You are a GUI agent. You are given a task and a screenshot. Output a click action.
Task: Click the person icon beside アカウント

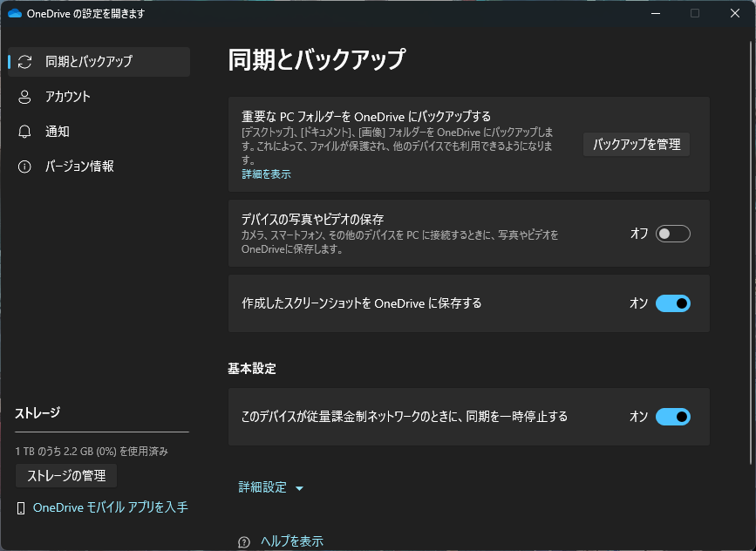[x=24, y=97]
